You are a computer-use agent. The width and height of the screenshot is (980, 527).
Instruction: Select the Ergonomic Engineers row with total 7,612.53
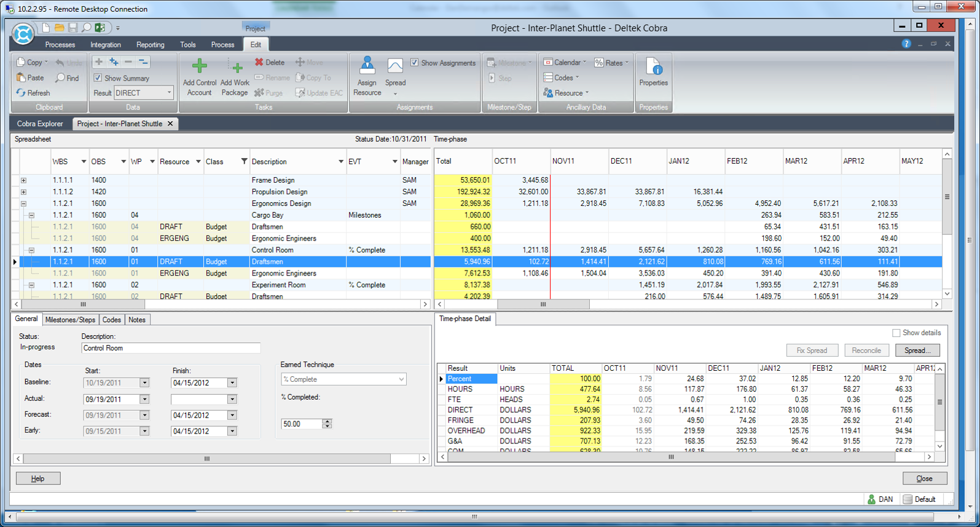point(477,273)
